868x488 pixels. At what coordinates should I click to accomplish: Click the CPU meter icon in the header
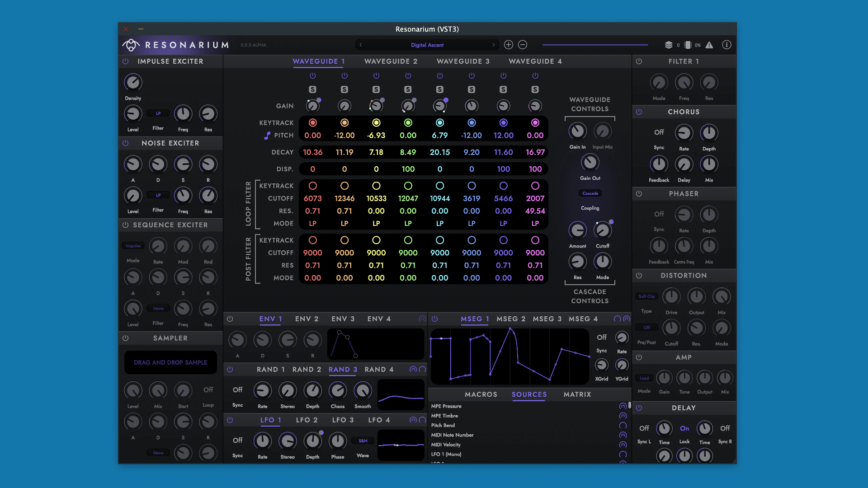pos(688,45)
